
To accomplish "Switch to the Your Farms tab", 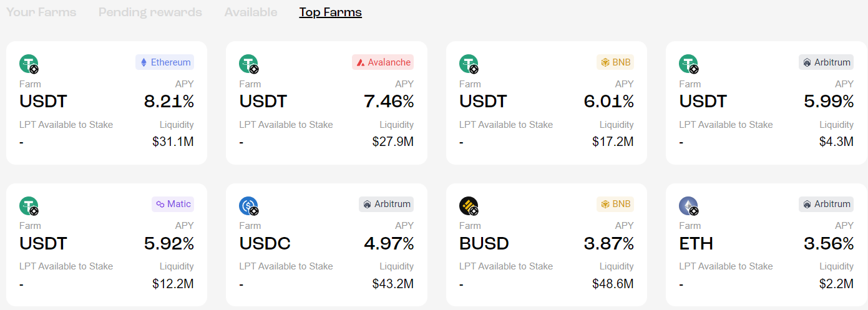I will [x=41, y=12].
